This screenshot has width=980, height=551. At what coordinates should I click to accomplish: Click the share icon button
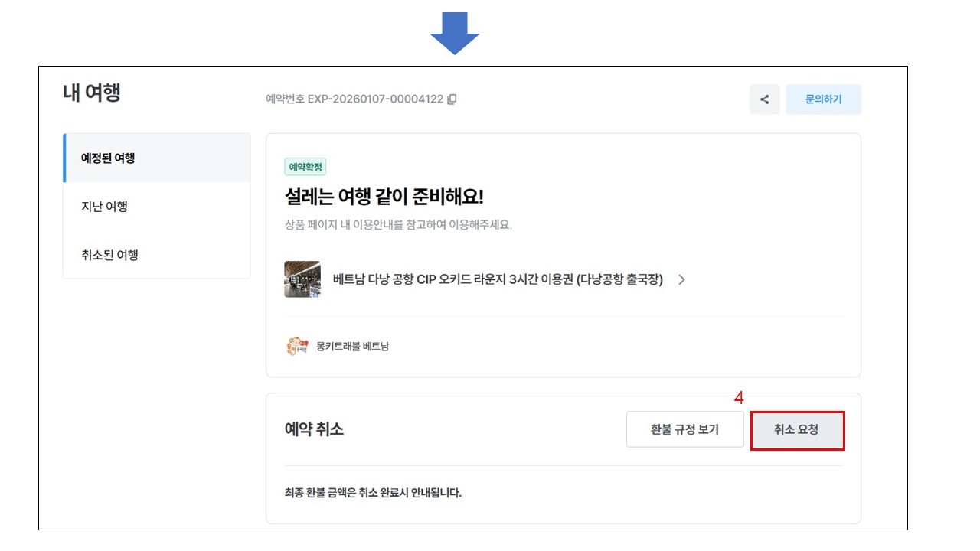tap(764, 99)
